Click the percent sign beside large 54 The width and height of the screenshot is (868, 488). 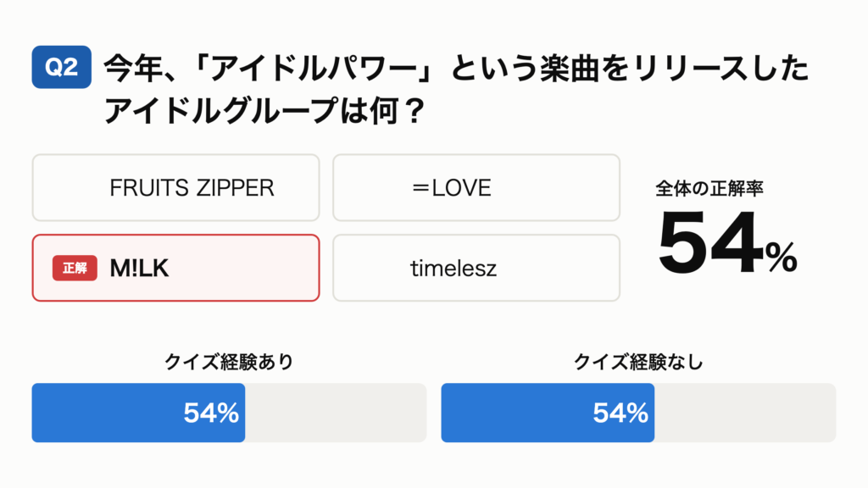(x=782, y=258)
